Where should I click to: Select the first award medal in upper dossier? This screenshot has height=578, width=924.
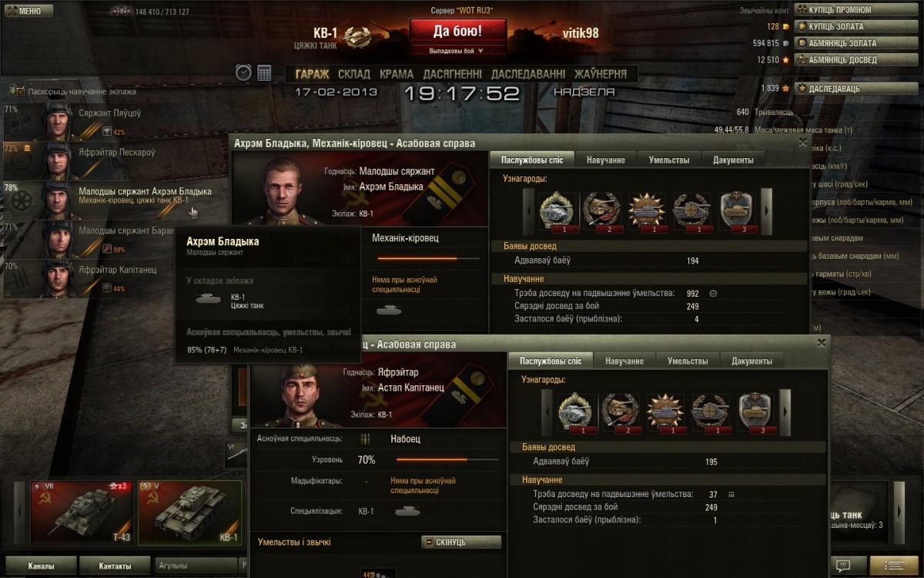pyautogui.click(x=555, y=212)
